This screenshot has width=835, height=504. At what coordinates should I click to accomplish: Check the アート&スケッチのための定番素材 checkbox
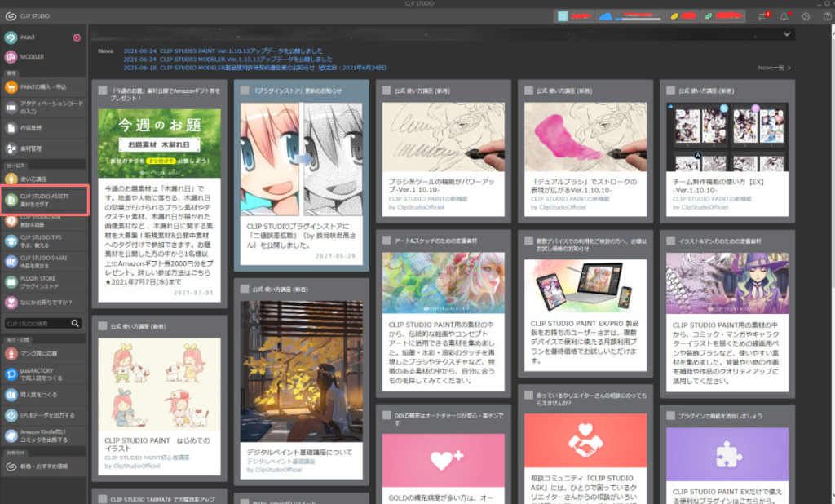387,241
